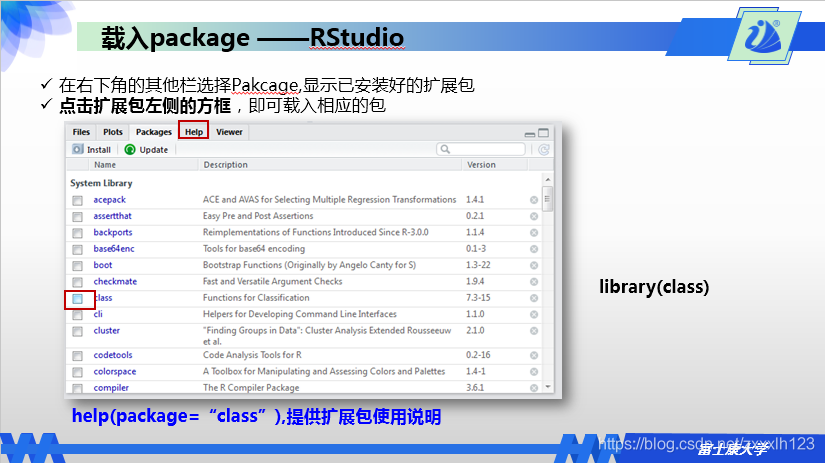Image resolution: width=825 pixels, height=463 pixels.
Task: Remove the boot package with X icon
Action: pyautogui.click(x=534, y=265)
